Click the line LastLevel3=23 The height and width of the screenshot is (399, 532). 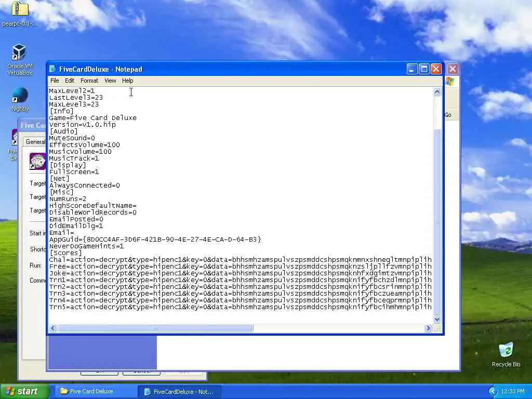(x=76, y=98)
